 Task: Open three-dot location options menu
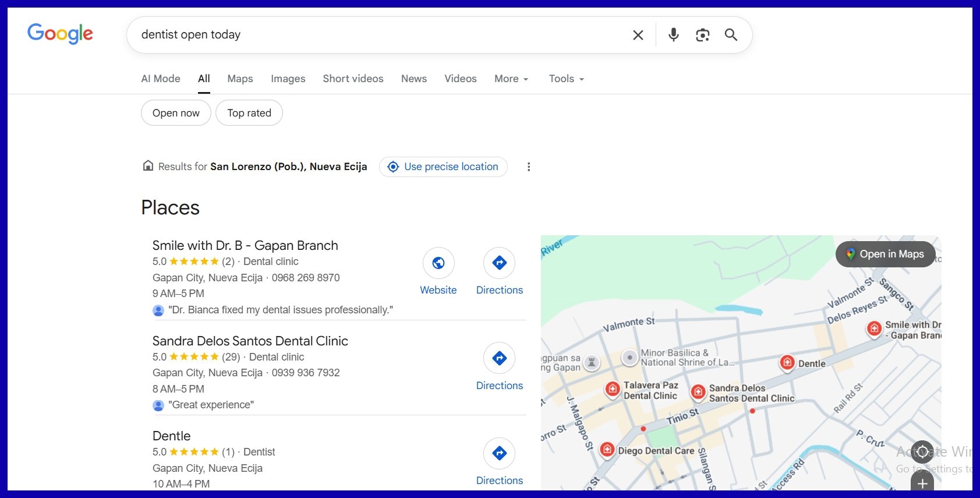coord(528,167)
